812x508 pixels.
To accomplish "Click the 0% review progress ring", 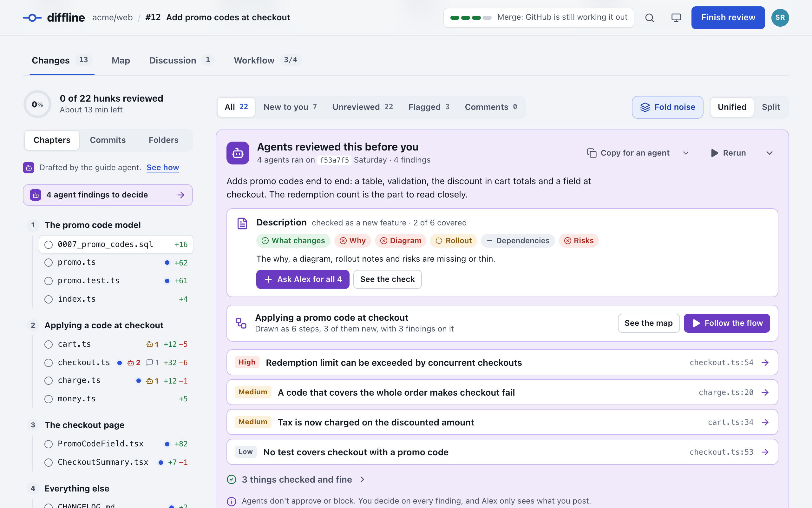I will tap(37, 104).
